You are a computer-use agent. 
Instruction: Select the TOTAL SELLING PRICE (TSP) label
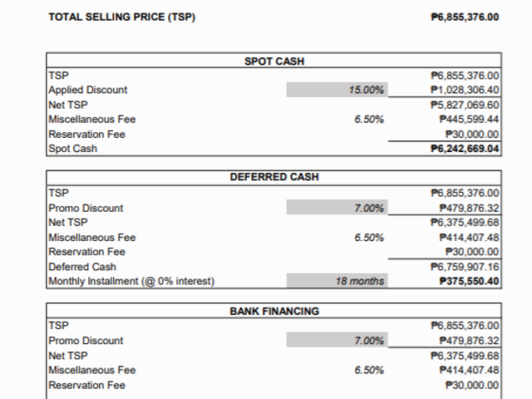click(122, 17)
